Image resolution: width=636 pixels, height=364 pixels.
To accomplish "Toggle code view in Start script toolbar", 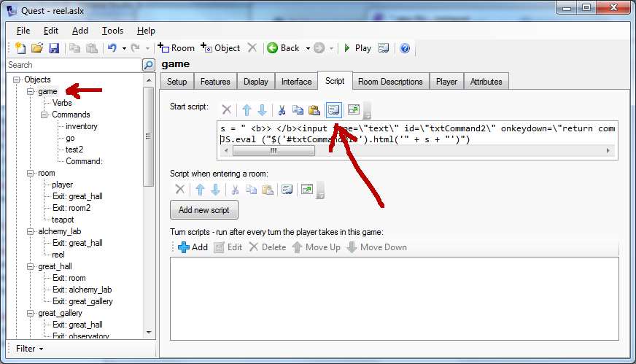I will 334,109.
